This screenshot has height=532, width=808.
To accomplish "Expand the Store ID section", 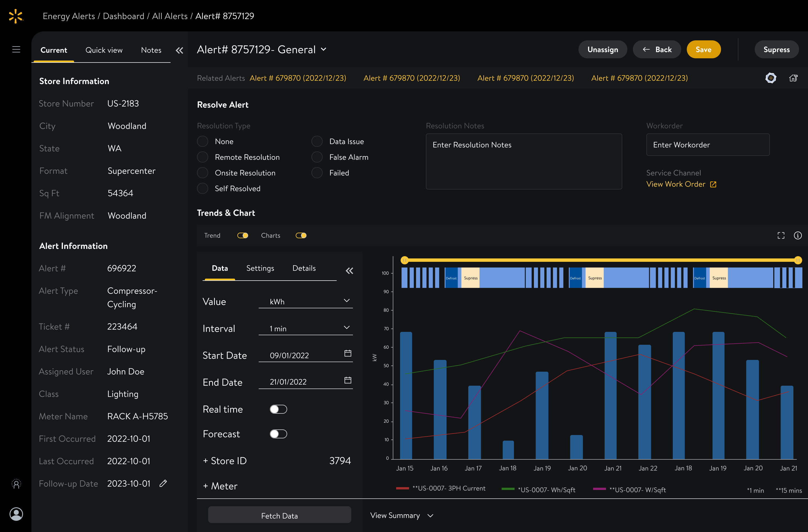I will 225,461.
